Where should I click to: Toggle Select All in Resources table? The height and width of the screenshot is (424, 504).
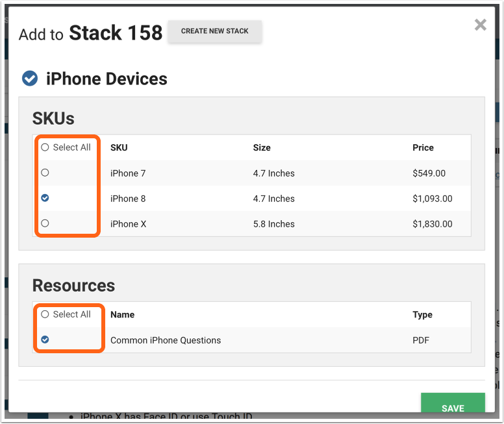[x=45, y=314]
